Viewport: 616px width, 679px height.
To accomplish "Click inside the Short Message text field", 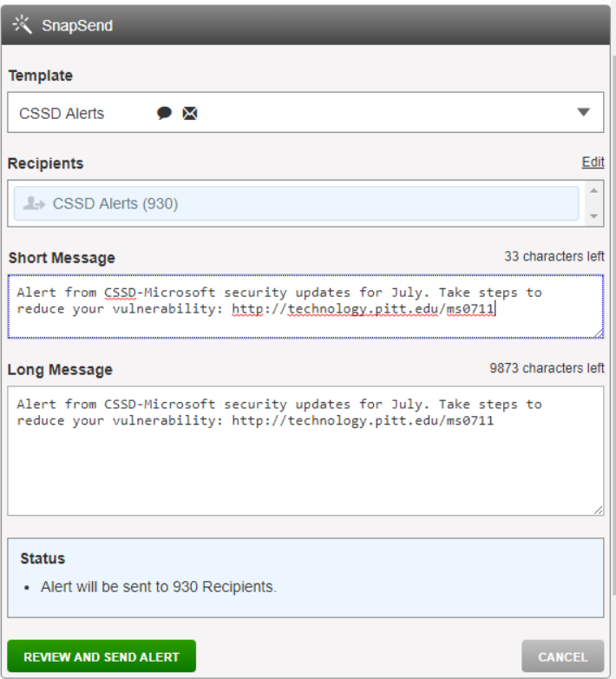I will click(x=305, y=307).
